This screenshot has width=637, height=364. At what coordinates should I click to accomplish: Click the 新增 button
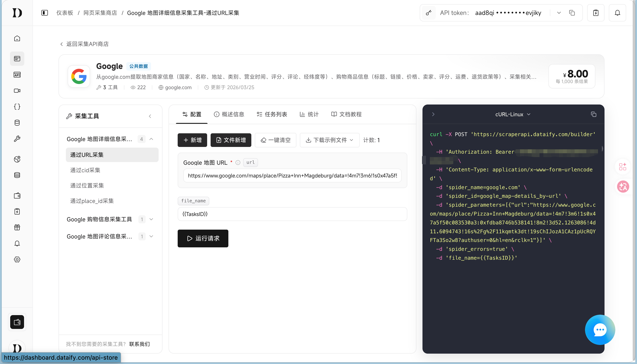tap(192, 140)
